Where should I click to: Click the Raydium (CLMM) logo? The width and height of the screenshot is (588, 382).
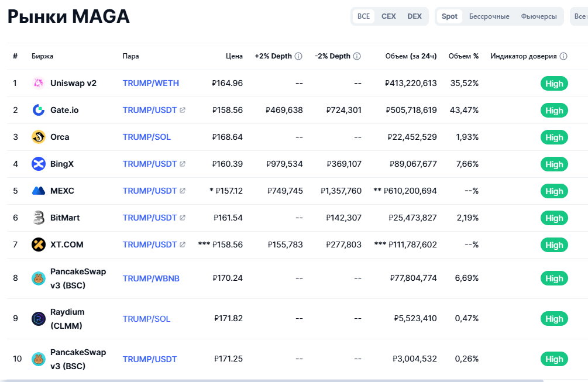click(x=38, y=319)
